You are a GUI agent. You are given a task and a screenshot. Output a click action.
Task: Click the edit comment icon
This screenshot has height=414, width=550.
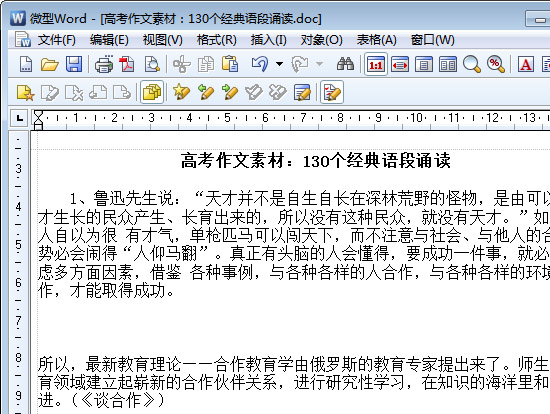coord(49,93)
